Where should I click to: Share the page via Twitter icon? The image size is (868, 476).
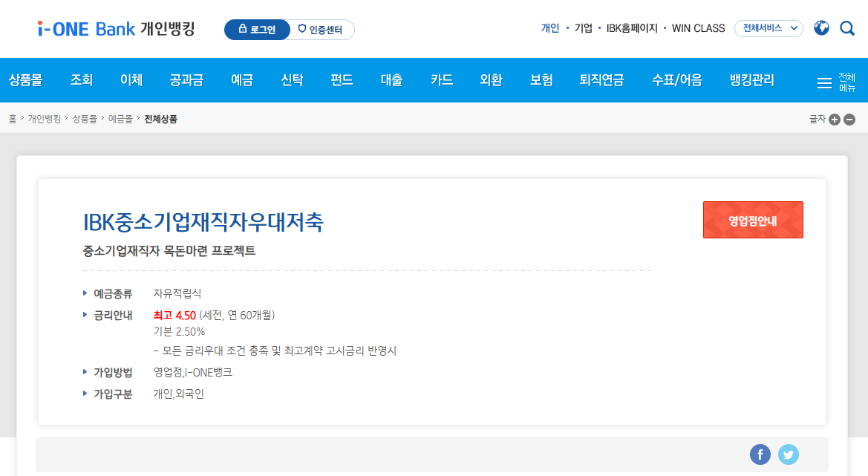(789, 454)
